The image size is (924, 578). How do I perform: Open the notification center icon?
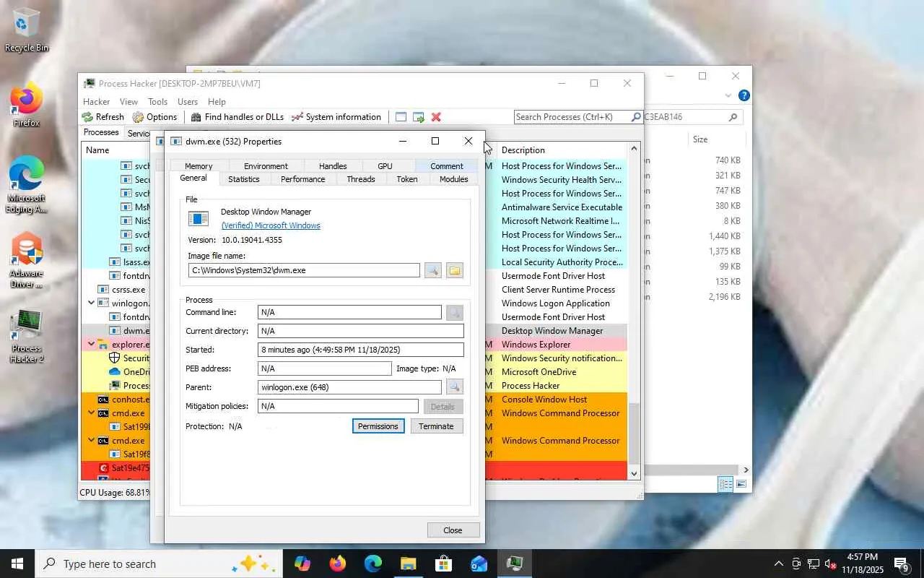(x=902, y=564)
